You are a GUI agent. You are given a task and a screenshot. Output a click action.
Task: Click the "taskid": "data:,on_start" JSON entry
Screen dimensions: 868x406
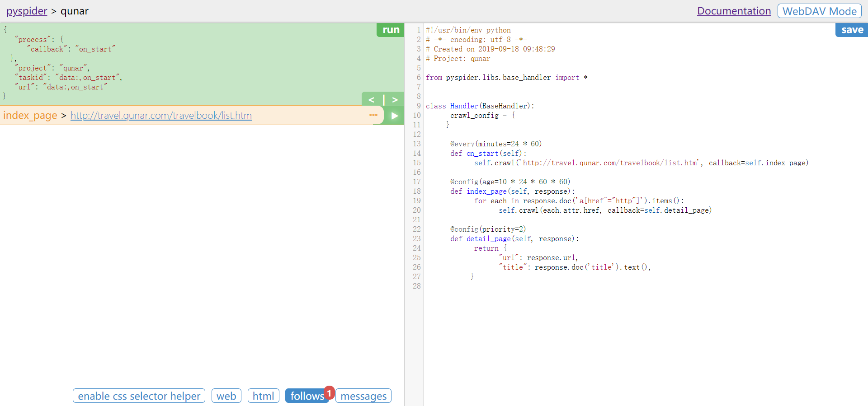(x=68, y=77)
